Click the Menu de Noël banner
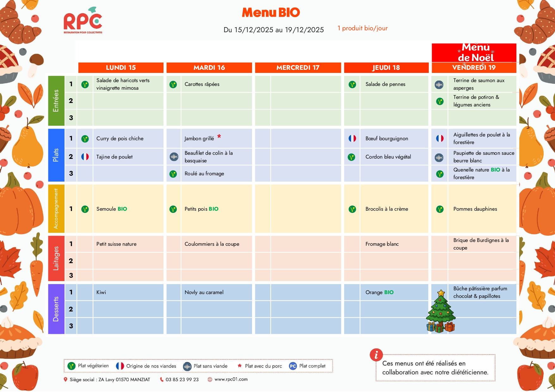555x392 pixels. point(474,53)
